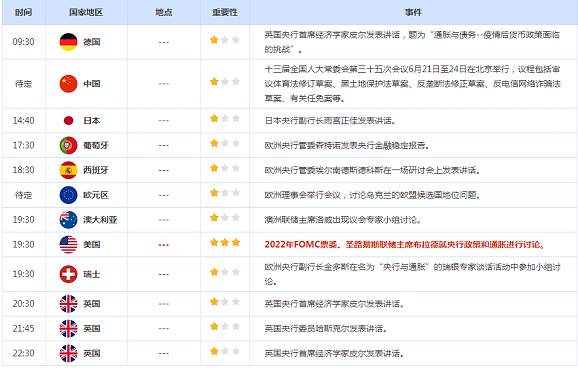
Task: Click the region name 欧元区
Action: pyautogui.click(x=96, y=195)
